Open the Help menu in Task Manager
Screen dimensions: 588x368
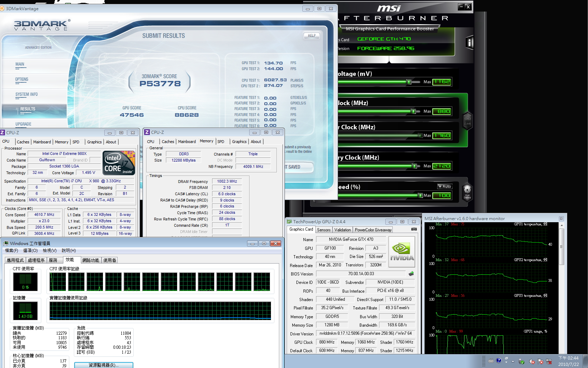pyautogui.click(x=69, y=251)
